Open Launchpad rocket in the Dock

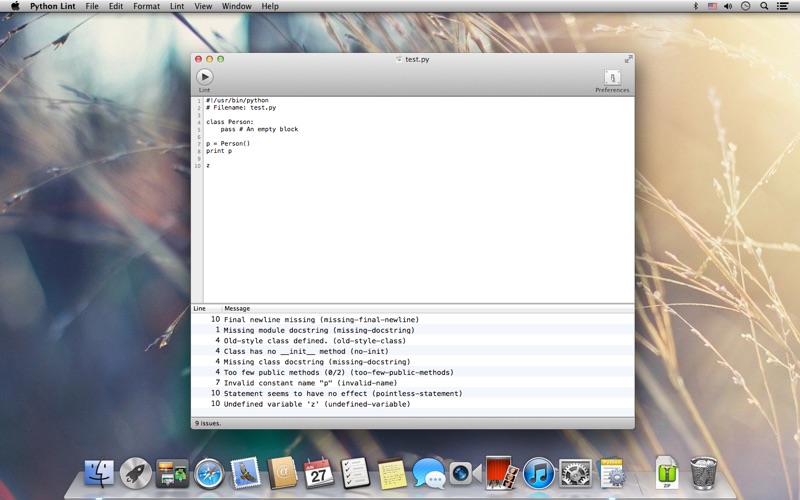(x=136, y=473)
